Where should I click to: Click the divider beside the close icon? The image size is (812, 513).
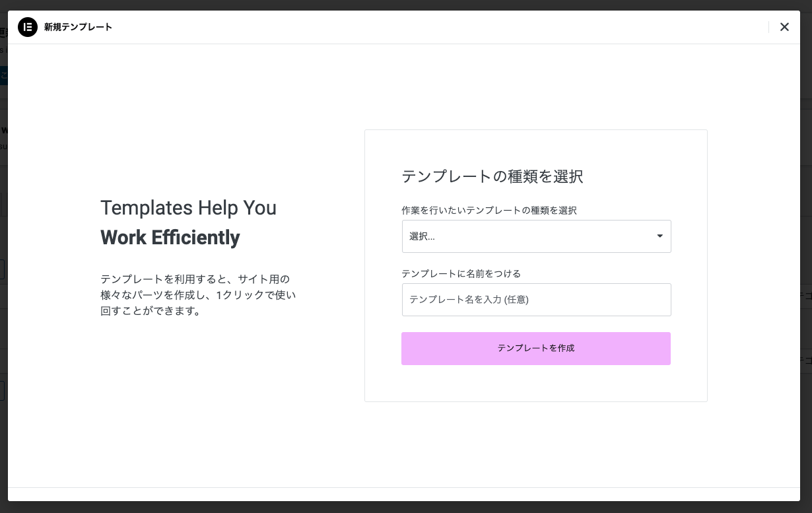(769, 27)
